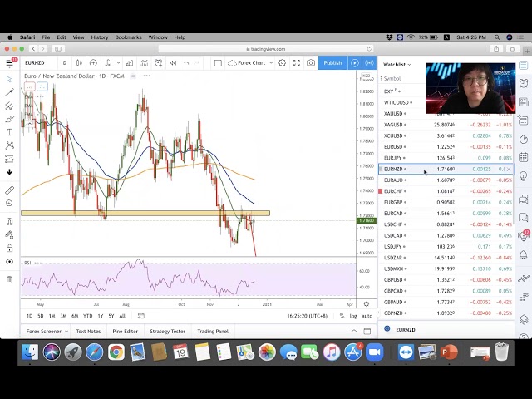The width and height of the screenshot is (532, 399).
Task: Click the Measure ruler tool
Action: 9,190
